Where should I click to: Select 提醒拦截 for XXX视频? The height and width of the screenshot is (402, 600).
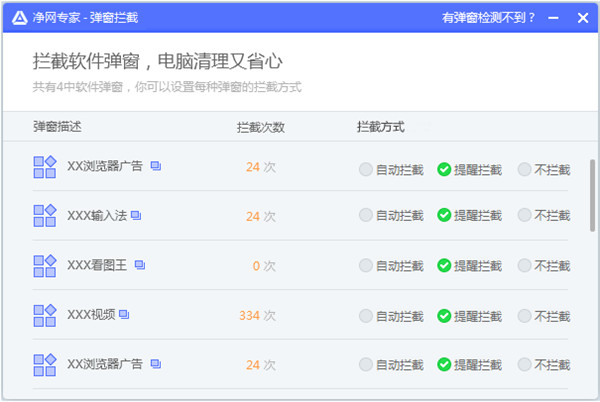pyautogui.click(x=445, y=316)
